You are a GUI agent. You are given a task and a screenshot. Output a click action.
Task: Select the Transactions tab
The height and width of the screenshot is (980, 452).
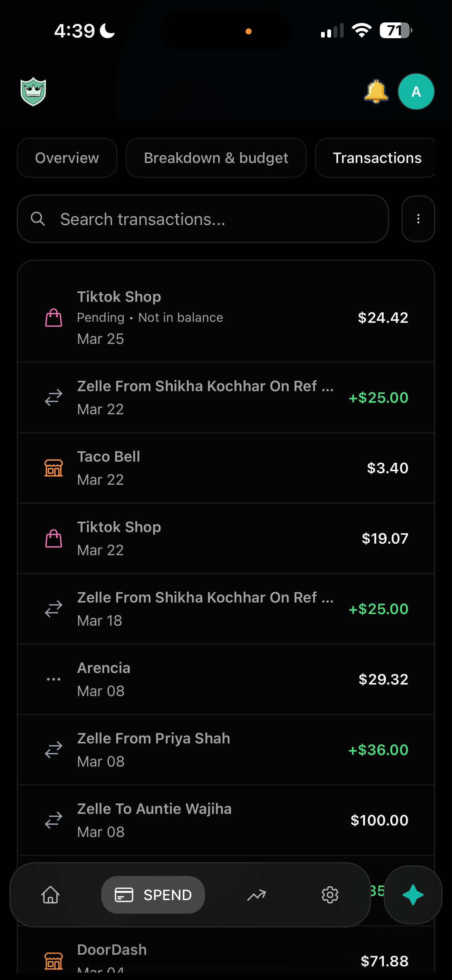click(x=377, y=158)
